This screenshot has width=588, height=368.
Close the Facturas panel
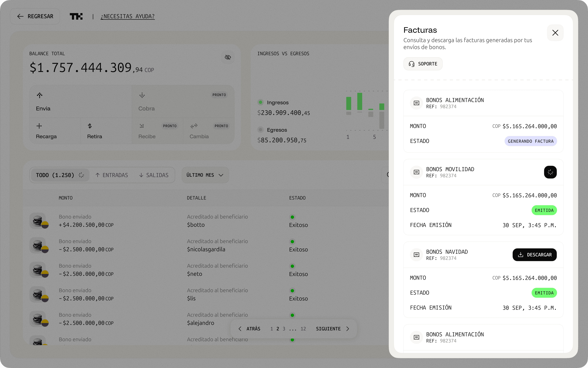pyautogui.click(x=555, y=33)
